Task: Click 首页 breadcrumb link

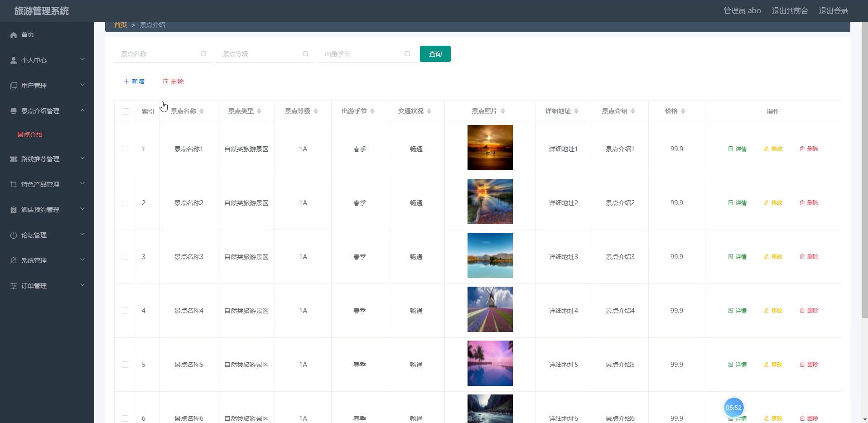Action: coord(121,25)
